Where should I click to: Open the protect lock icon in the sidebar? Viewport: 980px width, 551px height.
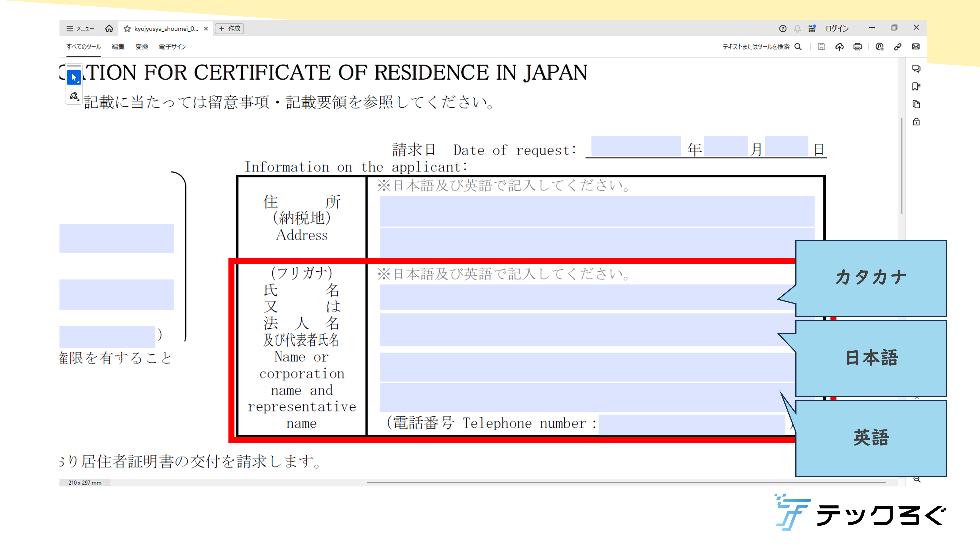(916, 122)
